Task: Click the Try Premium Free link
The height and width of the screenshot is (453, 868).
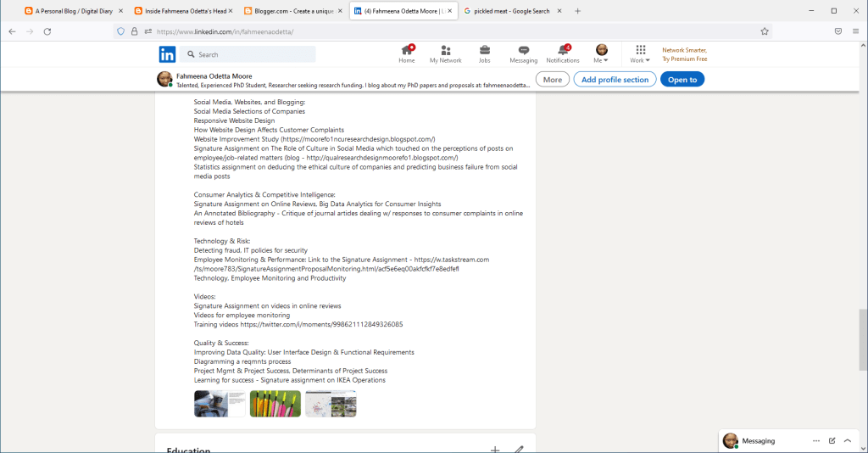Action: (684, 59)
